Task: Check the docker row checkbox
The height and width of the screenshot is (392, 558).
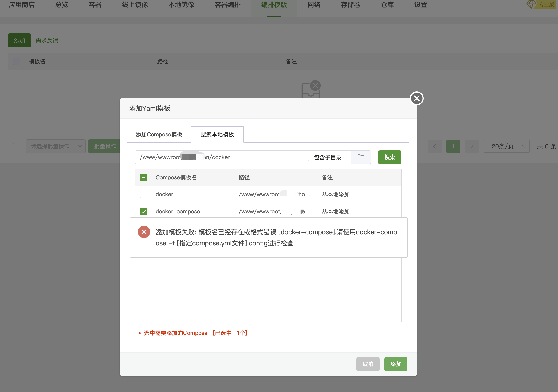Action: pyautogui.click(x=144, y=194)
